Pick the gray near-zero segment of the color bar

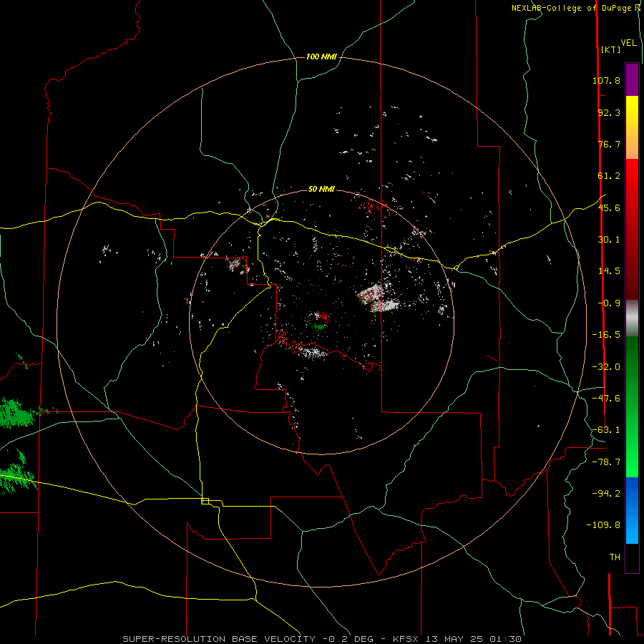coord(632,318)
